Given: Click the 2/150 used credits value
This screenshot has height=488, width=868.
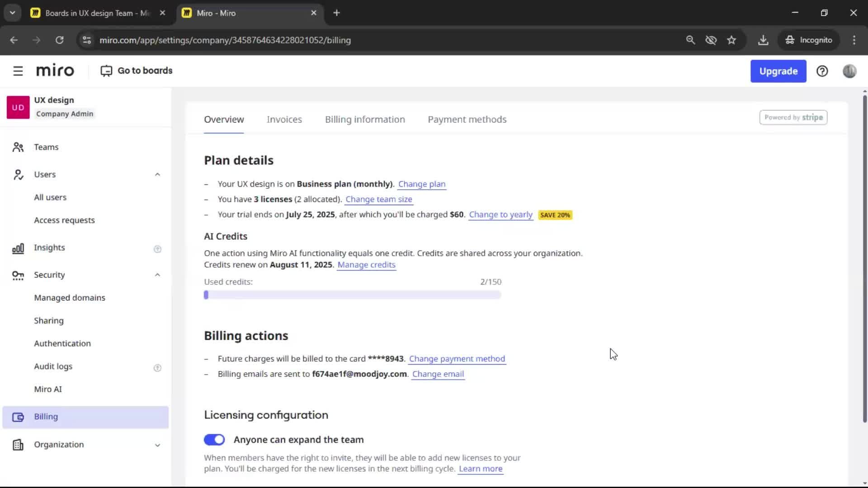Looking at the screenshot, I should click(491, 282).
